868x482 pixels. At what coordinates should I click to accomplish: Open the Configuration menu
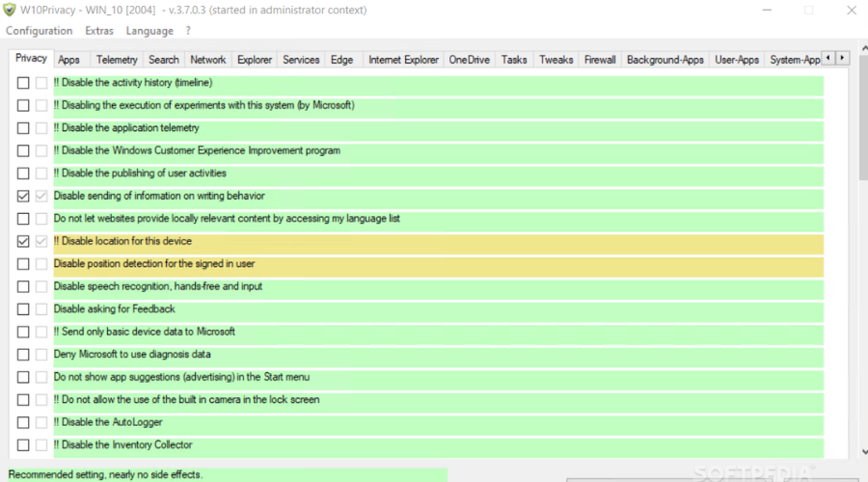[x=40, y=31]
